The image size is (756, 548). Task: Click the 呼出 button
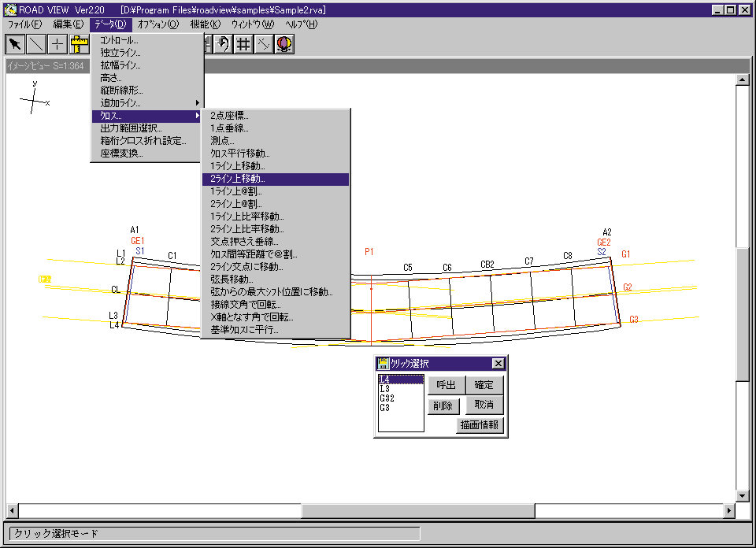coord(446,385)
